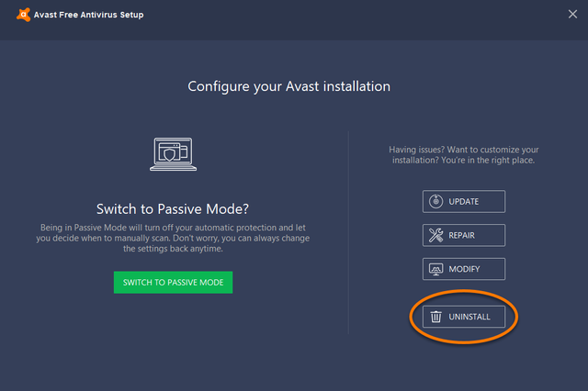Click the 'Switch to Passive Mode?' heading
Image resolution: width=588 pixels, height=391 pixels.
[173, 209]
